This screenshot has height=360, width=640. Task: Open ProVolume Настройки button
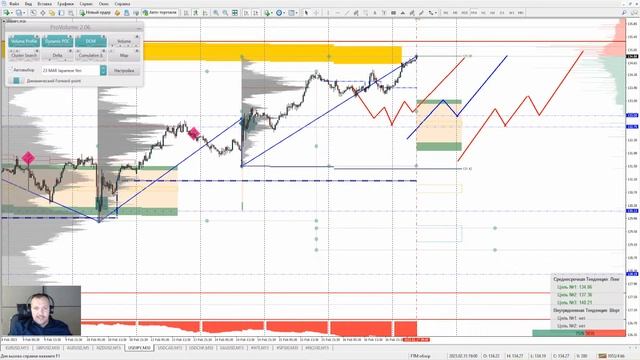coord(124,70)
